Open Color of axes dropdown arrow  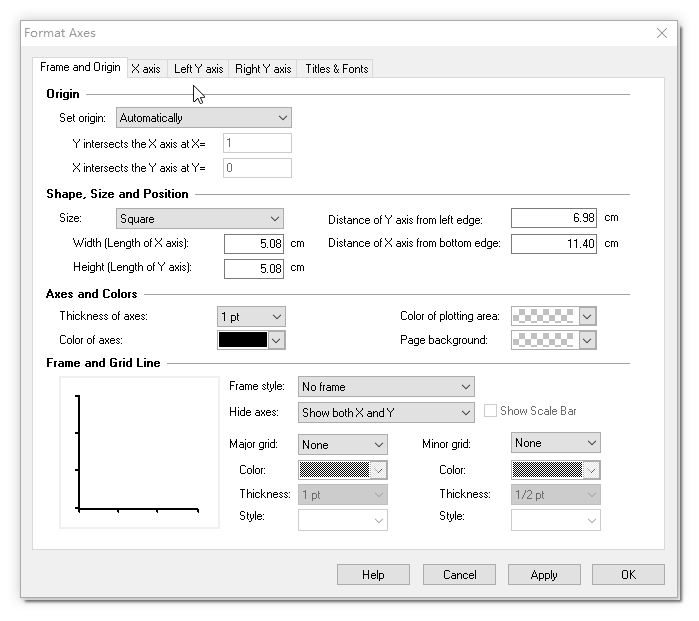276,340
